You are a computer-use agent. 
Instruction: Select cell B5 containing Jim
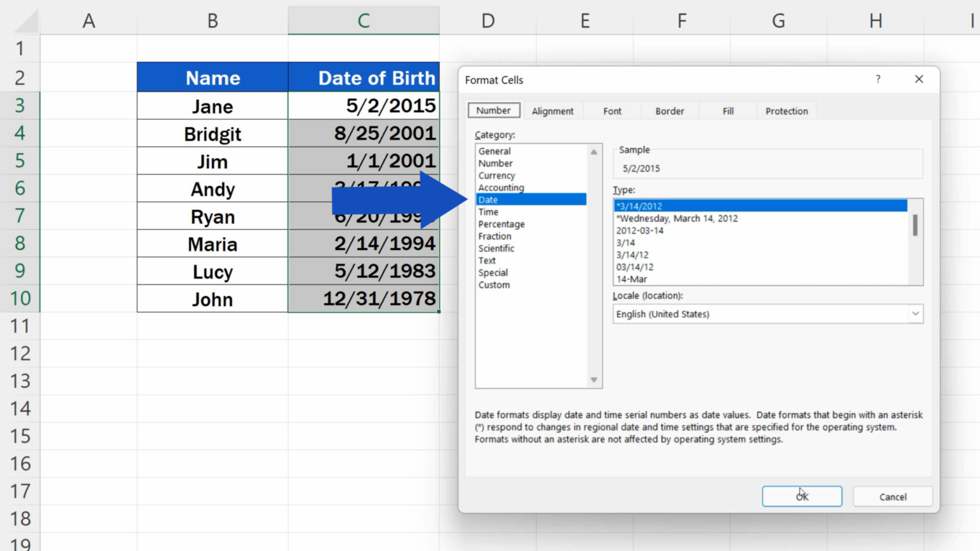tap(212, 161)
